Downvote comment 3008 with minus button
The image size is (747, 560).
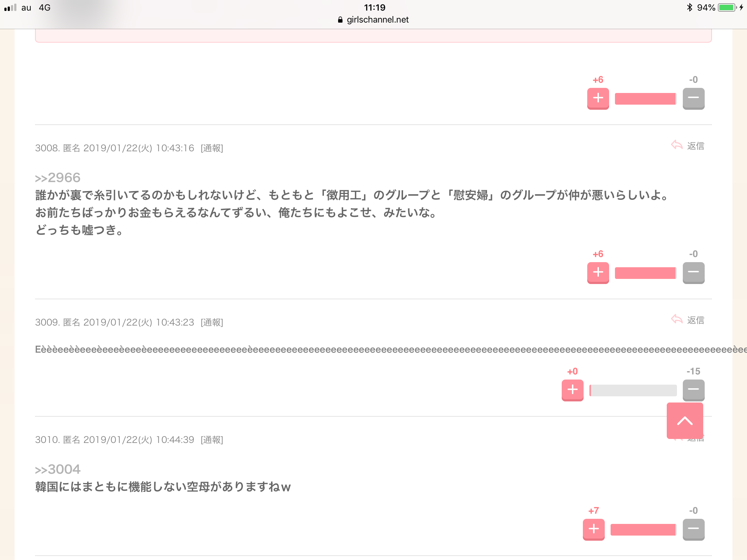(x=693, y=272)
